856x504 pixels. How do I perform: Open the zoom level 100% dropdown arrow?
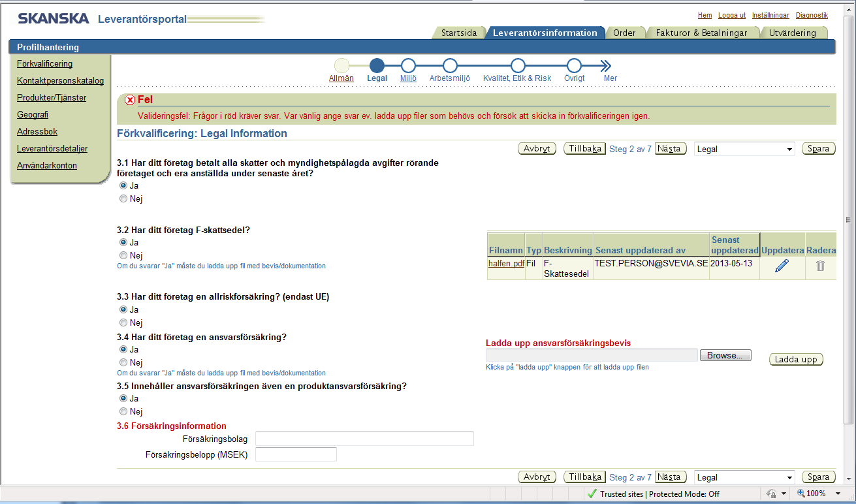click(837, 494)
